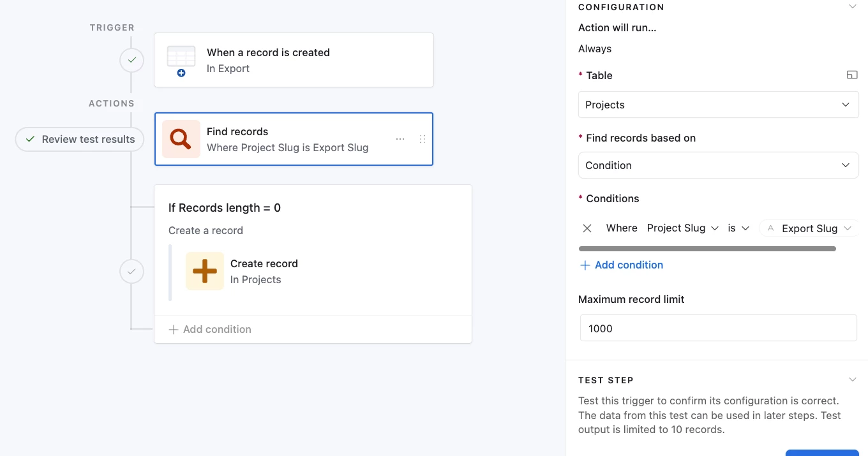868x456 pixels.
Task: Open the Table dropdown showing Projects
Action: coord(718,105)
